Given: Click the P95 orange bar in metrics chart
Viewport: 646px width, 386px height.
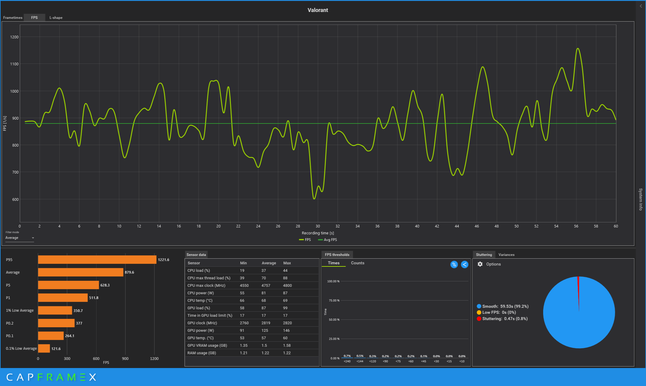Looking at the screenshot, I should 97,260.
